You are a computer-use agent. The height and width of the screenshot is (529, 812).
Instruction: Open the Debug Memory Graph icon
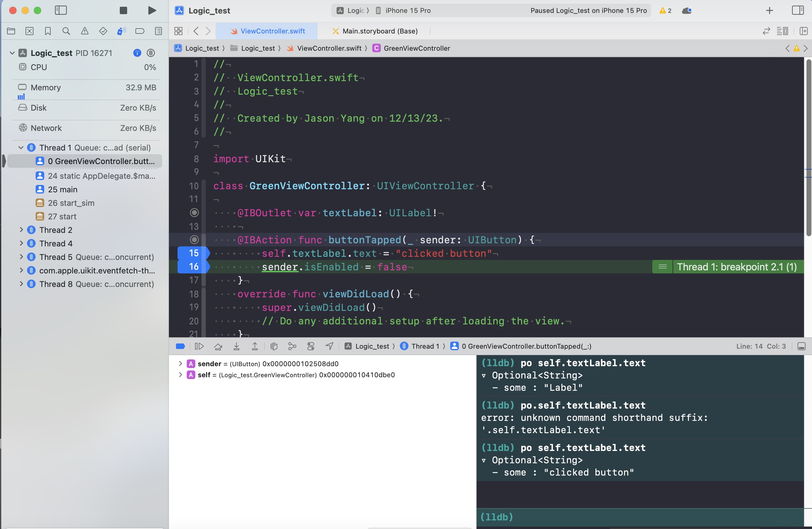292,347
